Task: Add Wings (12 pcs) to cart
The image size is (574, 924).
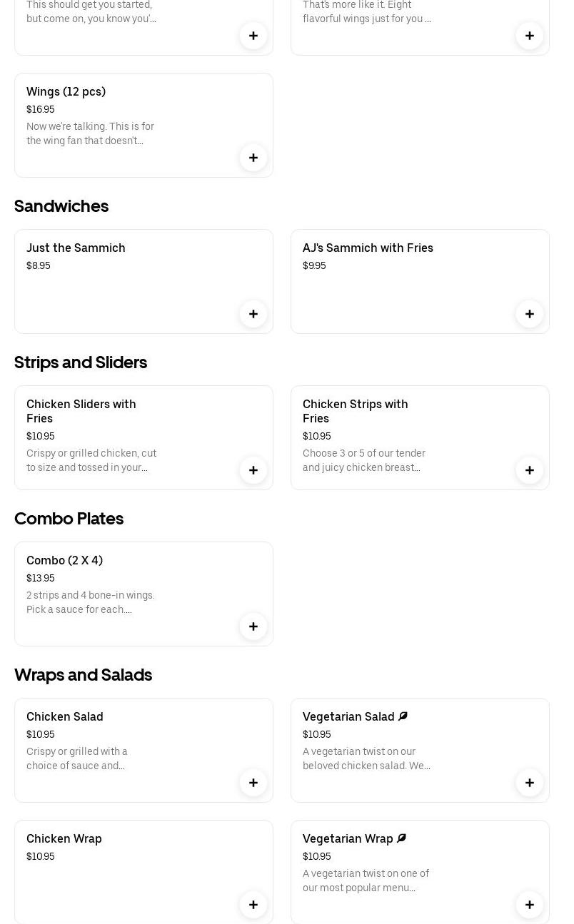Action: 253,158
